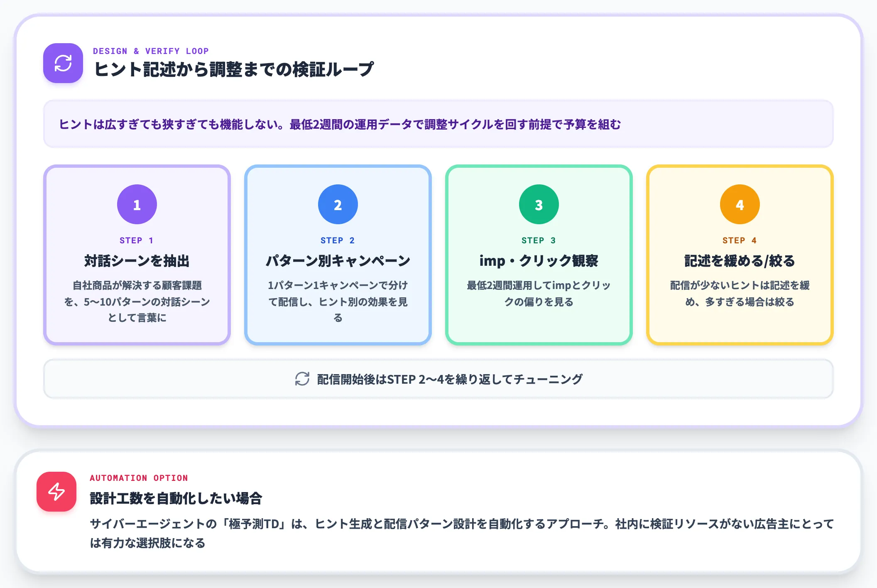Click the title パターン別キャンペーン
The width and height of the screenshot is (877, 588).
[x=338, y=261]
